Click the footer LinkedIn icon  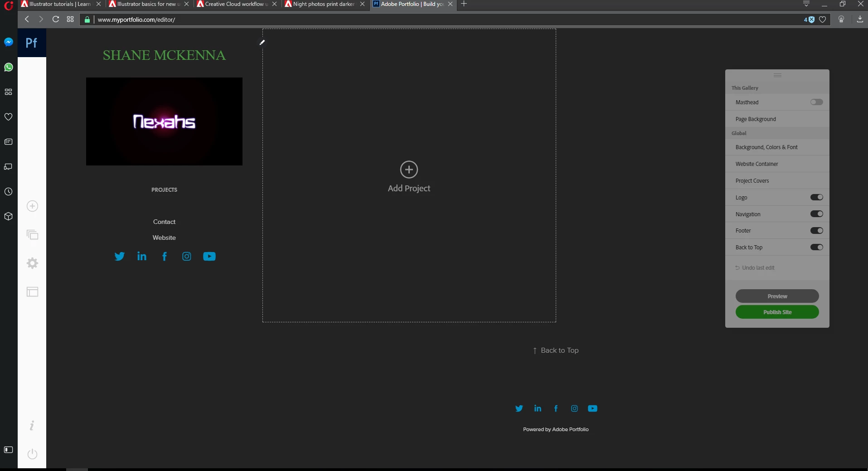(538, 408)
